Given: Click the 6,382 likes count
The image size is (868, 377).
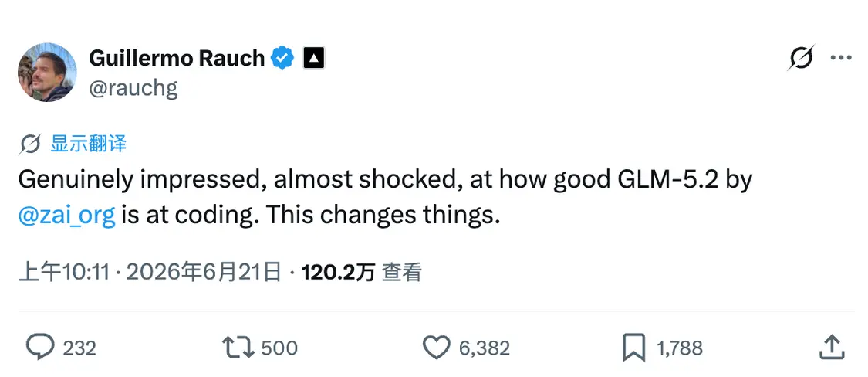Looking at the screenshot, I should click(x=485, y=348).
